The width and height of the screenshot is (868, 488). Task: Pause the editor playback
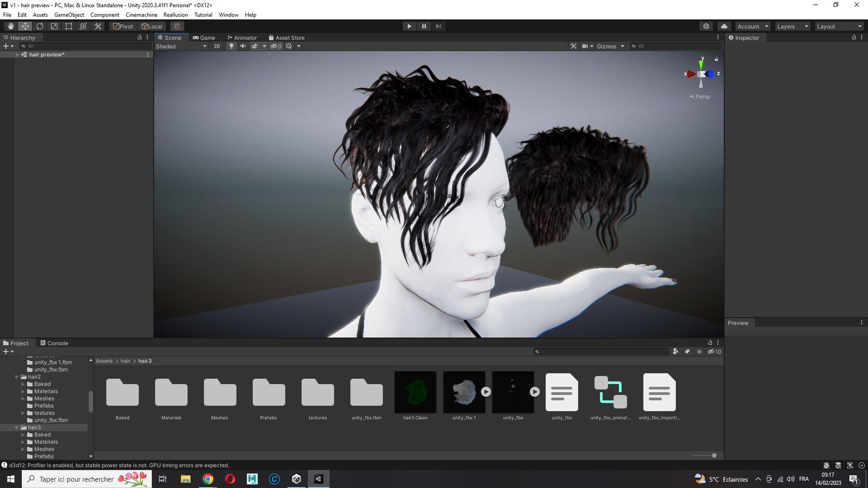tap(424, 26)
